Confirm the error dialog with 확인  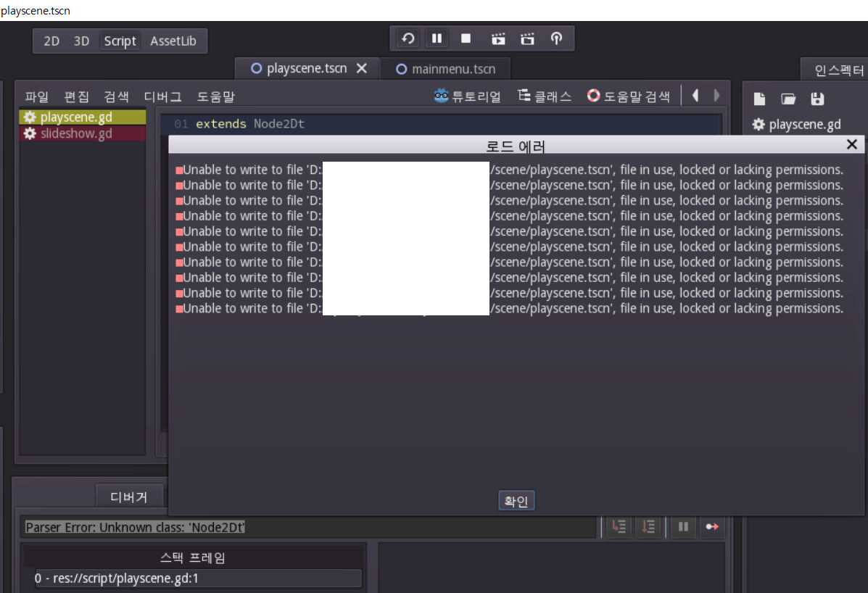click(516, 501)
